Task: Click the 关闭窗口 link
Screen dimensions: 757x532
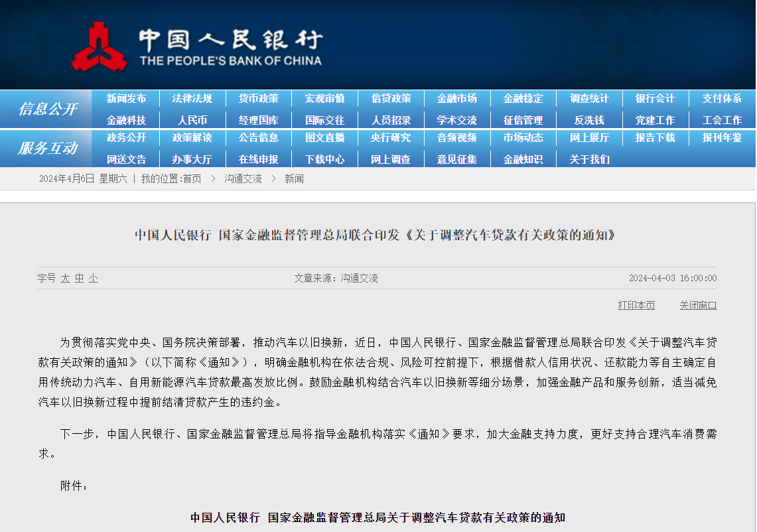Action: click(698, 305)
